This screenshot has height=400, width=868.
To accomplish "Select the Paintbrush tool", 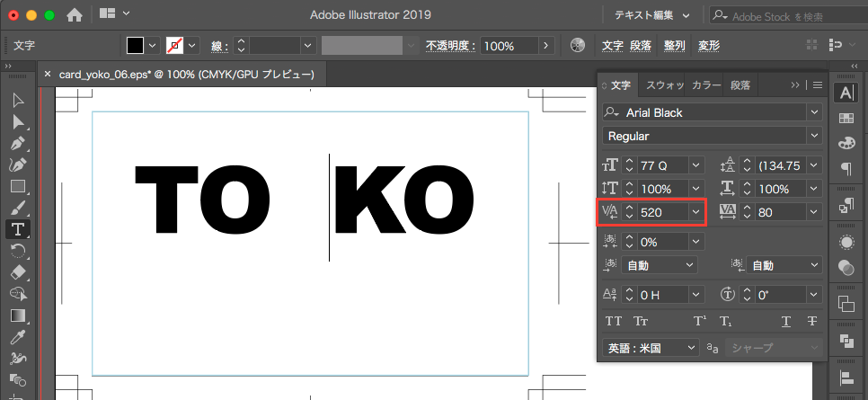I will tap(17, 208).
